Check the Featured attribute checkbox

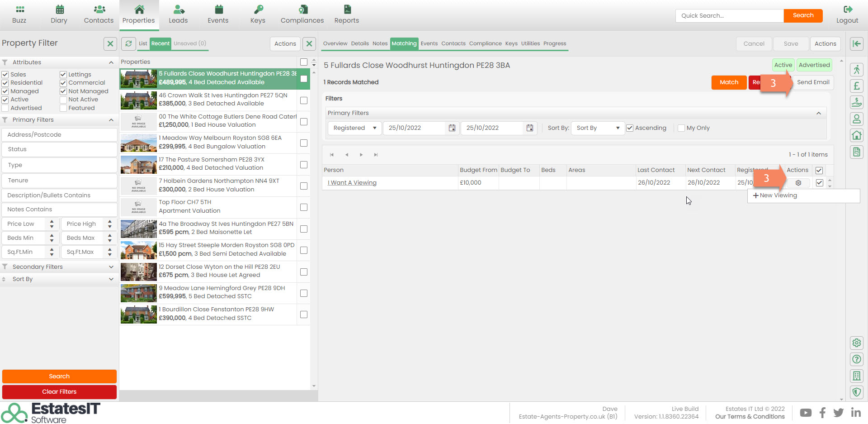click(63, 108)
